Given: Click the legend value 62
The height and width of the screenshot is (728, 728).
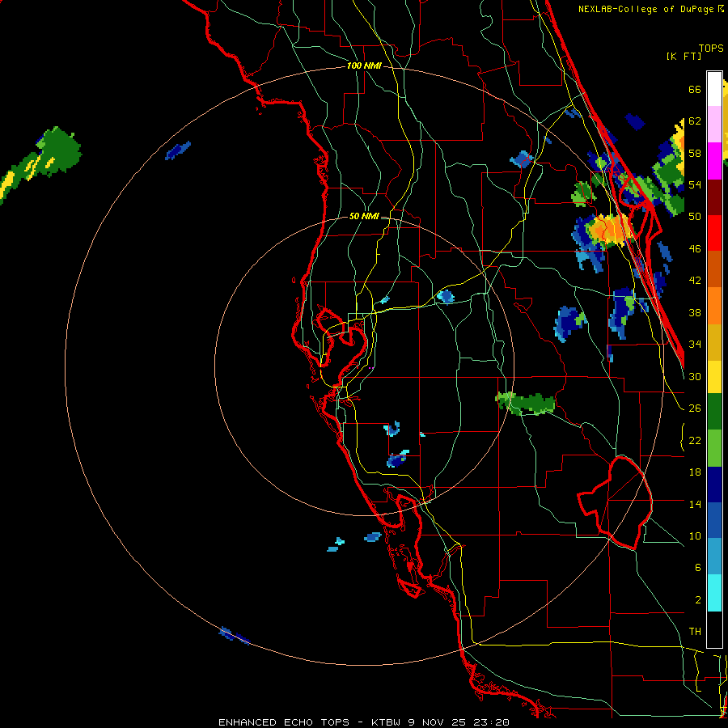Looking at the screenshot, I should [695, 121].
